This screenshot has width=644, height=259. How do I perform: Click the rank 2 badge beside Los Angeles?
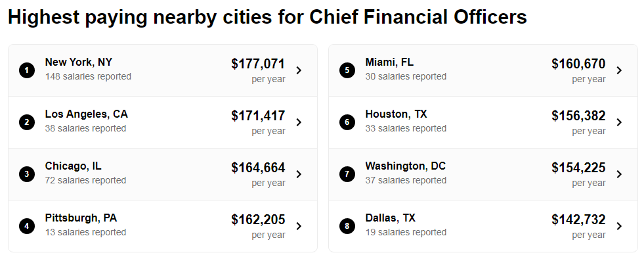[x=27, y=122]
